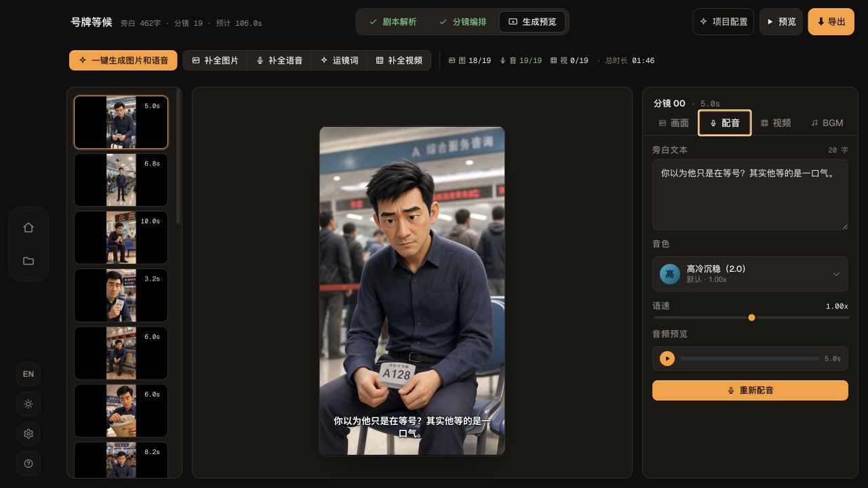Switch language with the EN button

pyautogui.click(x=28, y=374)
